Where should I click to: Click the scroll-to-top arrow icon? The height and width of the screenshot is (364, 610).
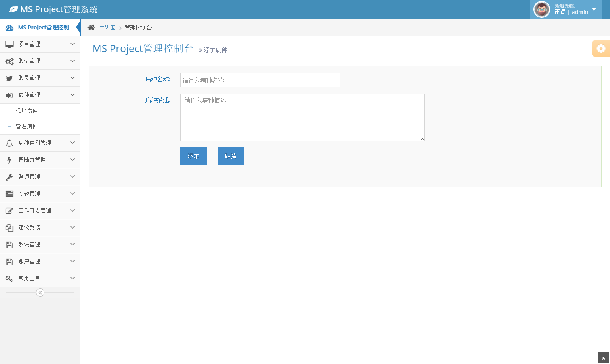coord(603,358)
